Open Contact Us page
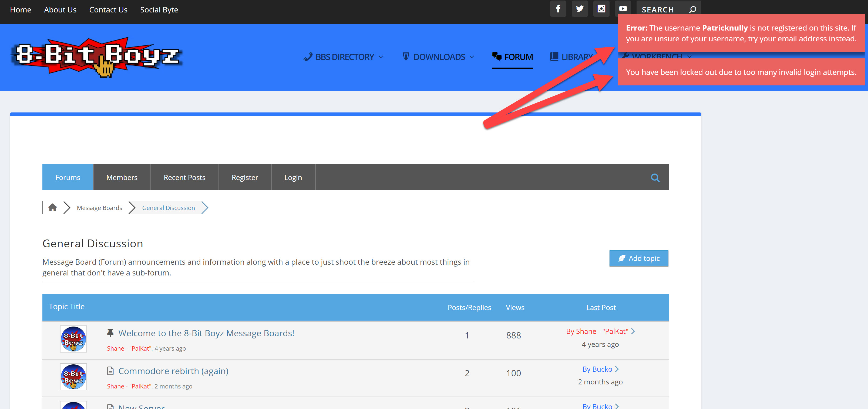 (108, 10)
